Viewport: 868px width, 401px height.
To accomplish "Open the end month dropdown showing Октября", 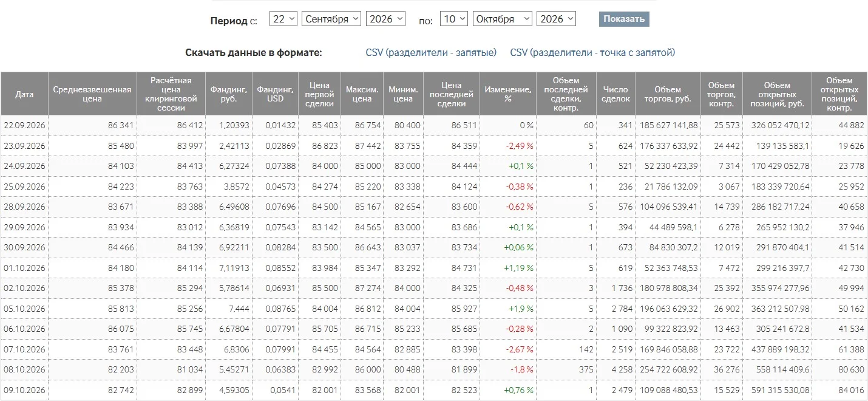I will [503, 19].
